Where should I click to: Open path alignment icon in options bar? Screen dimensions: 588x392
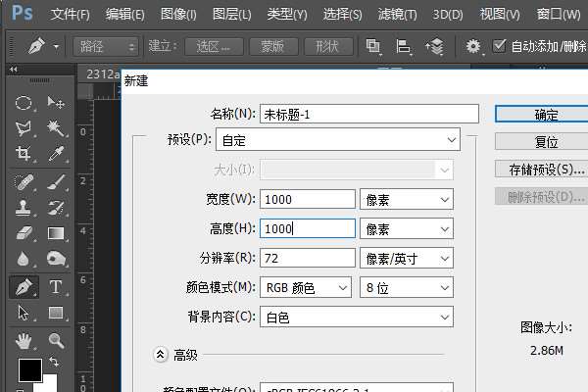pos(403,46)
